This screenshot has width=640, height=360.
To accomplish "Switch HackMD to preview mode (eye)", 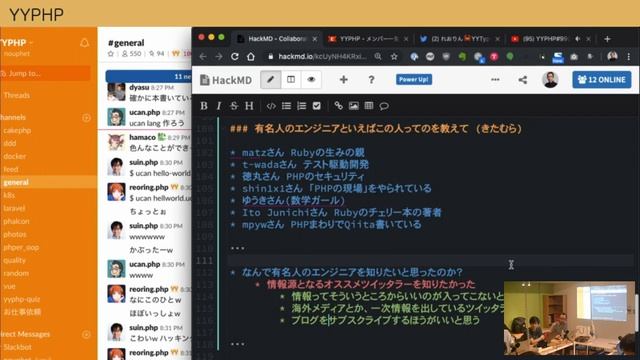I will point(311,80).
